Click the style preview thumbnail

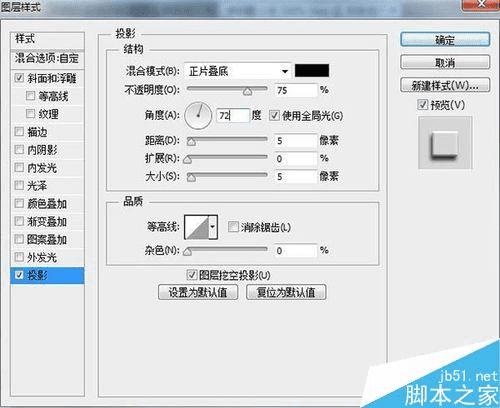pyautogui.click(x=445, y=142)
